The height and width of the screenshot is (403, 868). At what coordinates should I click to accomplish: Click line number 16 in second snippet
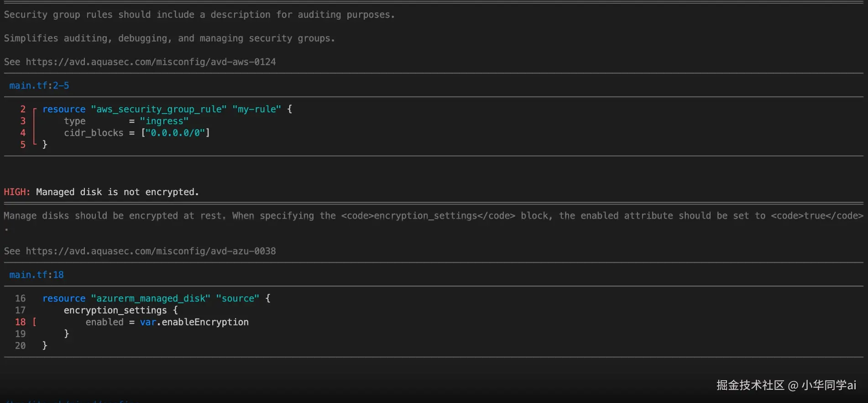pos(21,299)
